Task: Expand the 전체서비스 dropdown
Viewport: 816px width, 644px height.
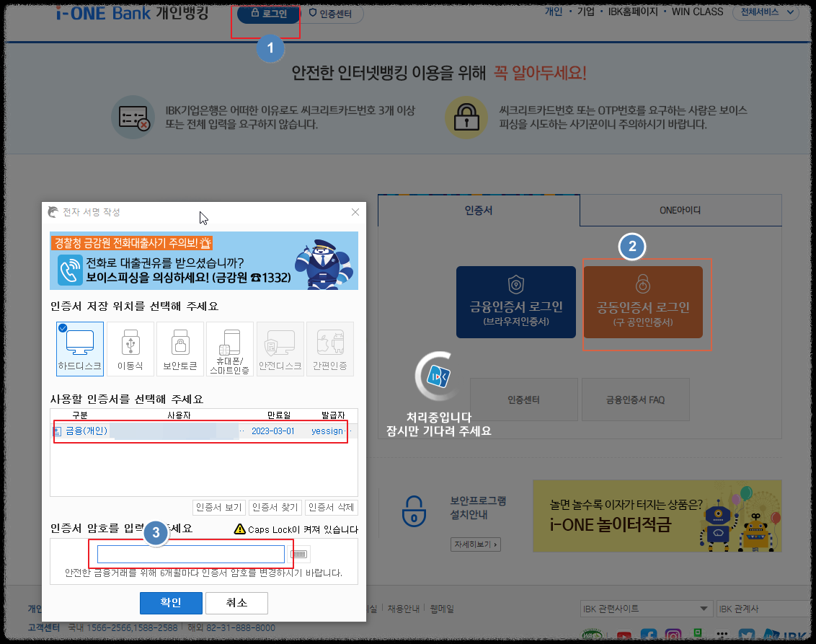Action: coord(766,12)
